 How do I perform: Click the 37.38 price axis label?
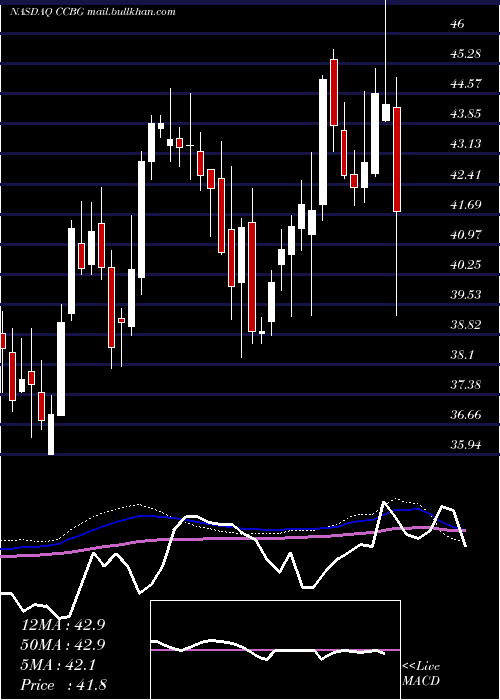coord(466,385)
